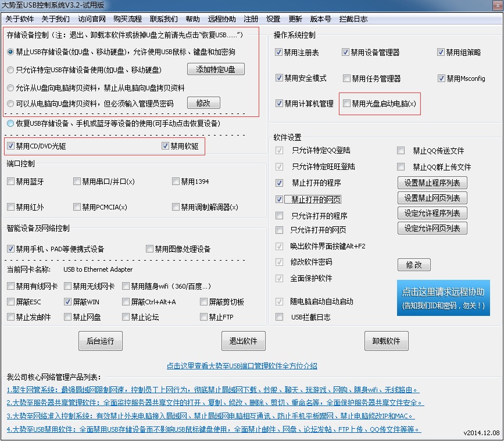Select 恢复USB存储设备 radio option

point(11,123)
